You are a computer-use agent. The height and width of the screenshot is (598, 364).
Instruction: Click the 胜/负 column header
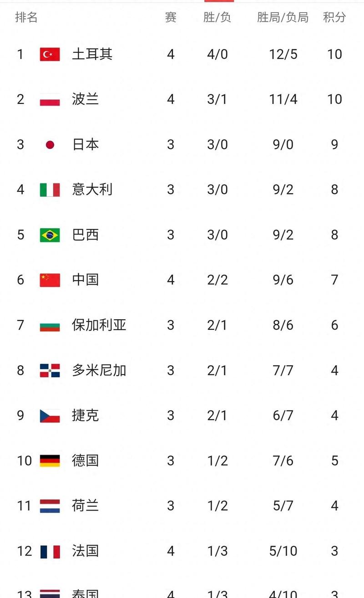(217, 17)
